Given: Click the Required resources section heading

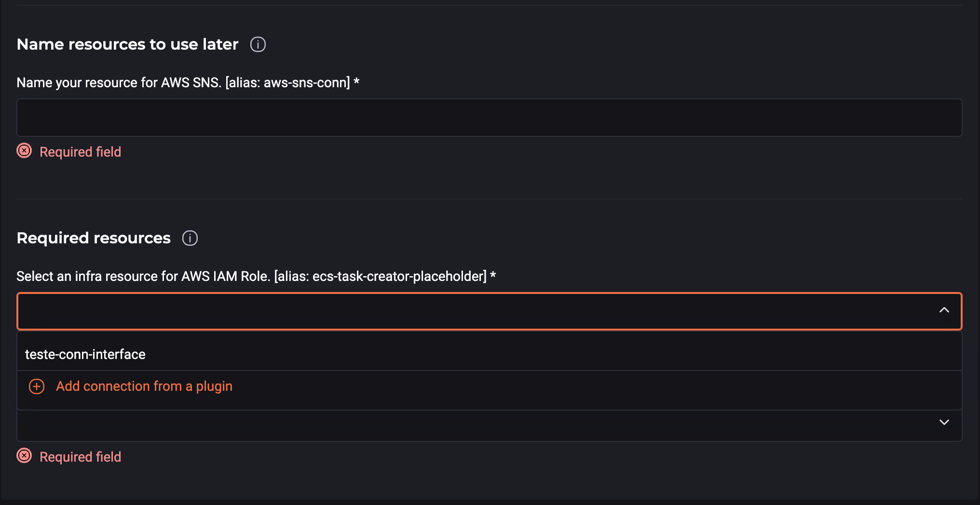Looking at the screenshot, I should (x=93, y=238).
